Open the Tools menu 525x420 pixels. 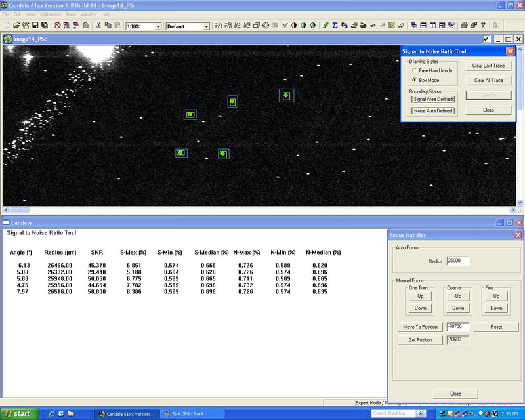[71, 14]
